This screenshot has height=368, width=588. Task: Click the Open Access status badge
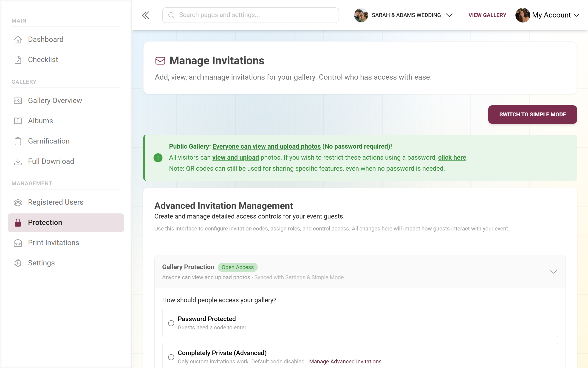[x=237, y=267]
